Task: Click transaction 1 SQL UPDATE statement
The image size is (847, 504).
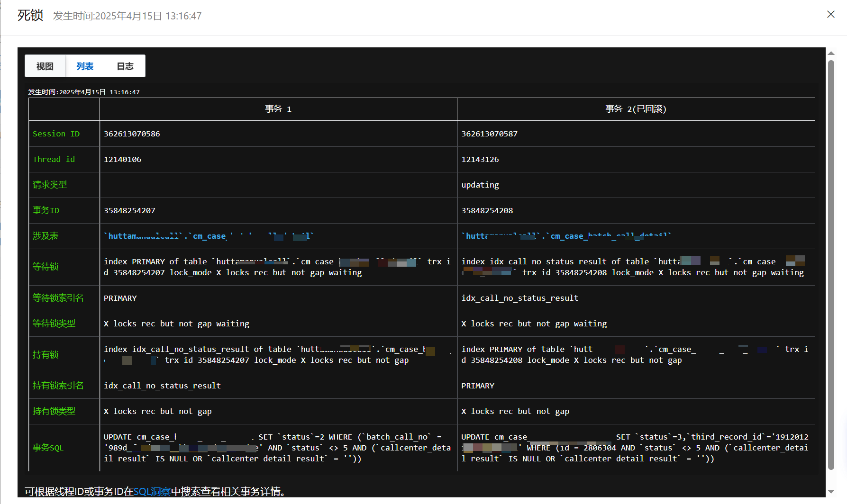Action: pyautogui.click(x=277, y=448)
